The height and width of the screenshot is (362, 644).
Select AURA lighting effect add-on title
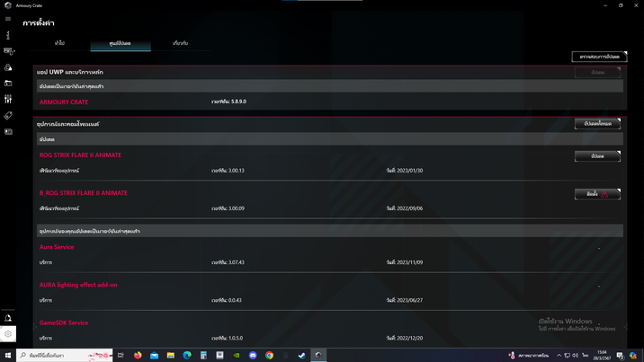pos(78,285)
